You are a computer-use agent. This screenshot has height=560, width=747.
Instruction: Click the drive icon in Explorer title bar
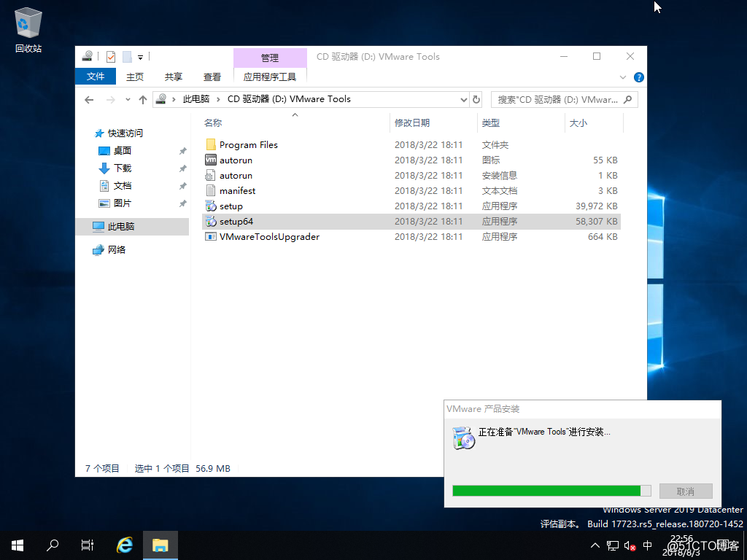[88, 57]
